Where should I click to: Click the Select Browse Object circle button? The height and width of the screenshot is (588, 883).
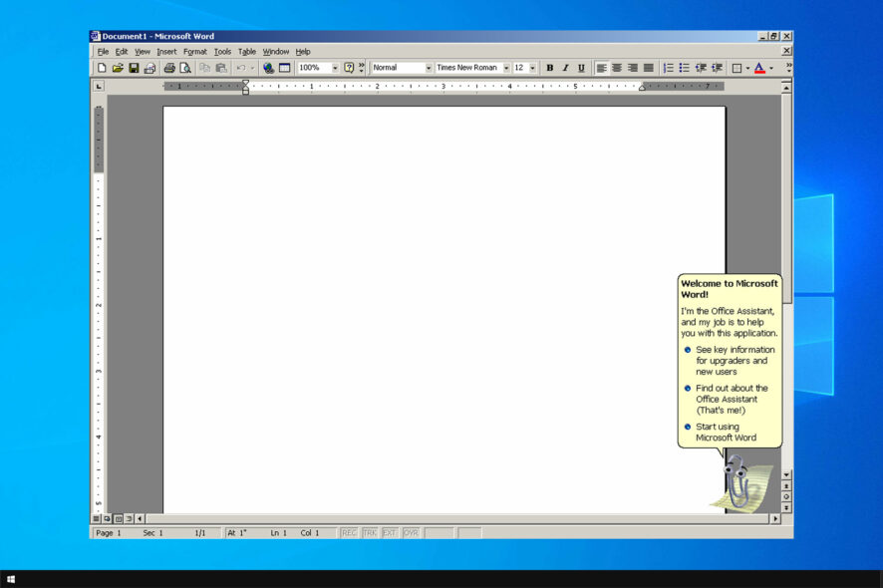click(x=786, y=496)
